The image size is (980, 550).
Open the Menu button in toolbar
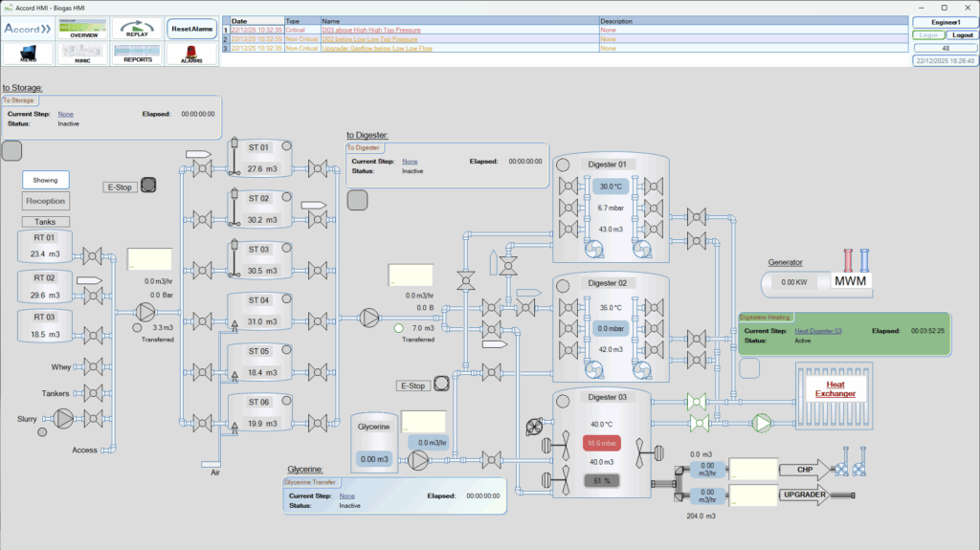point(29,54)
